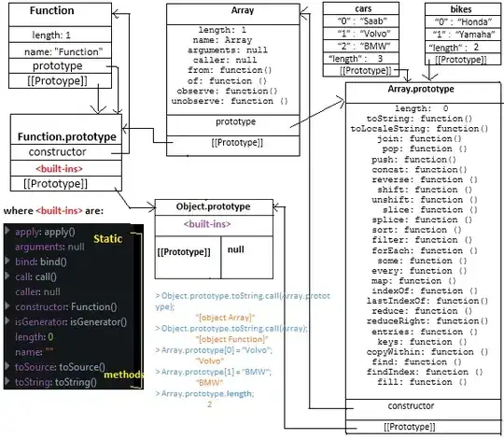Select the Array prototype row

pos(233,125)
